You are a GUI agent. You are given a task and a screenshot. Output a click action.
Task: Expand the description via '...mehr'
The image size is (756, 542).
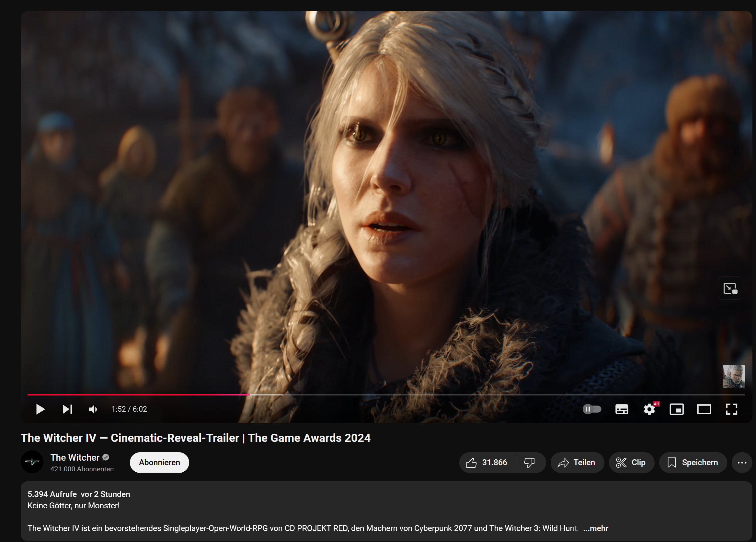(595, 528)
